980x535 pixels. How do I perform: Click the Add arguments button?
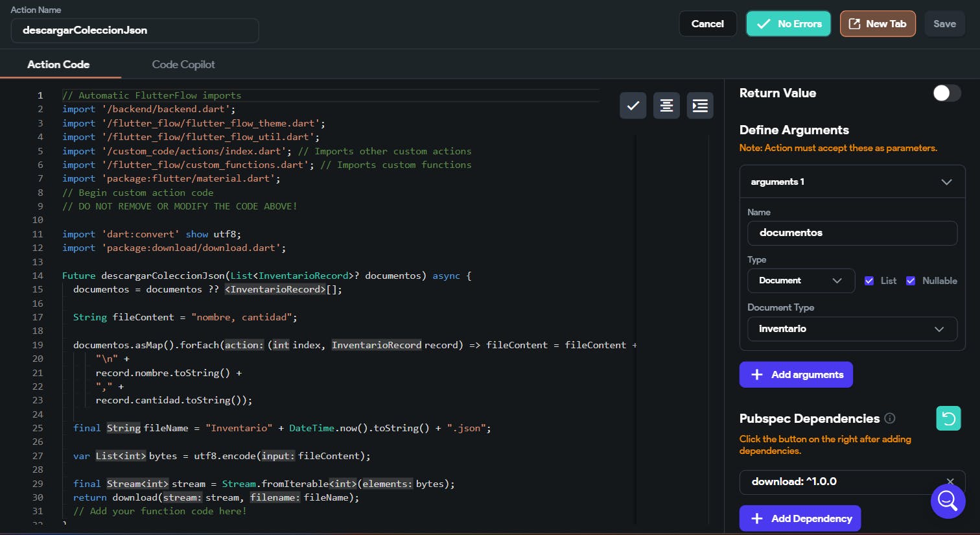(x=796, y=375)
